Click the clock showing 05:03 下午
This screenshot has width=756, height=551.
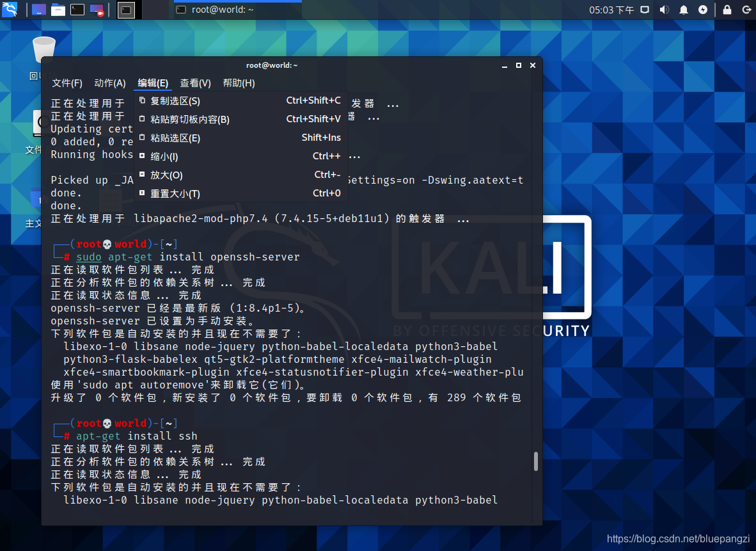coord(611,10)
